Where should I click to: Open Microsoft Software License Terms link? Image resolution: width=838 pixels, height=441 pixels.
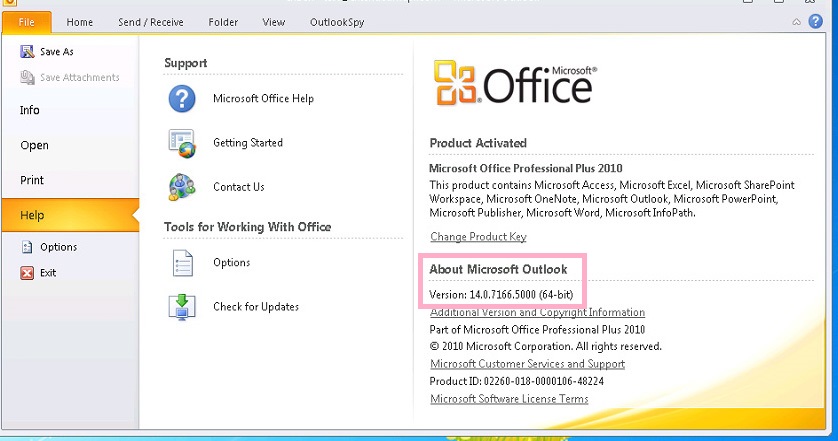tap(509, 399)
